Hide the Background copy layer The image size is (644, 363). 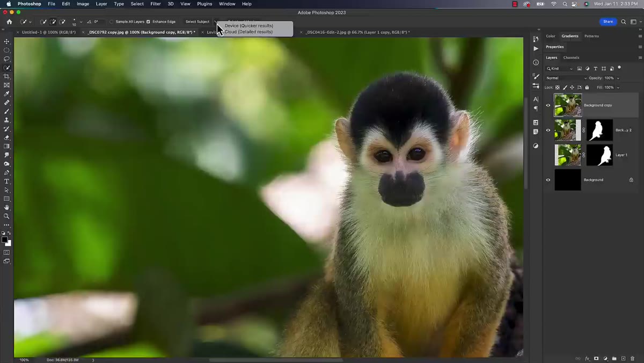548,105
